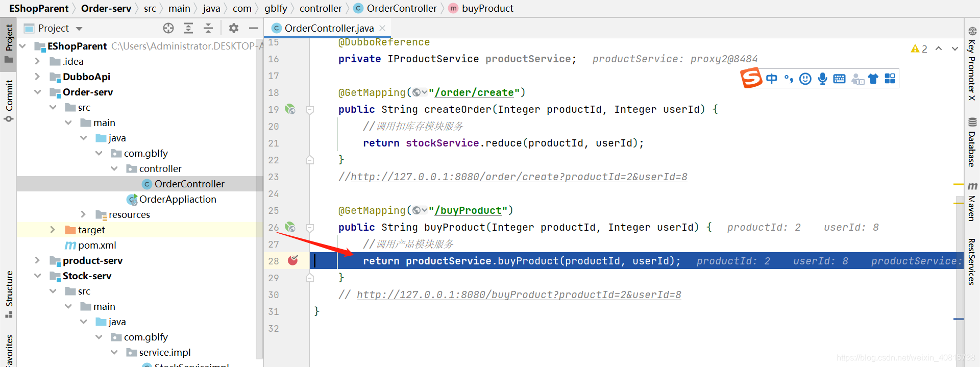
Task: Open the Commit tool window tab
Action: (x=9, y=101)
